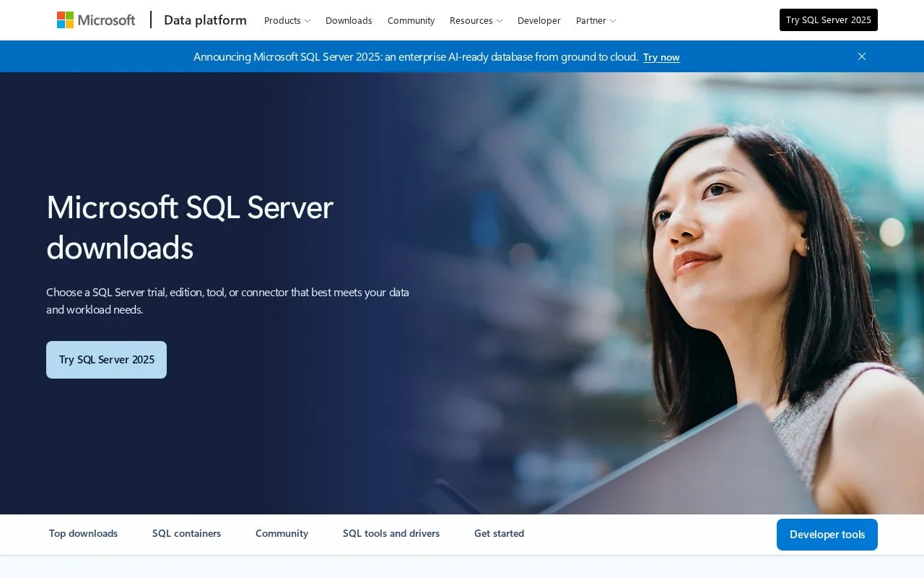Jump to Top downloads section
This screenshot has height=578, width=924.
pyautogui.click(x=83, y=533)
